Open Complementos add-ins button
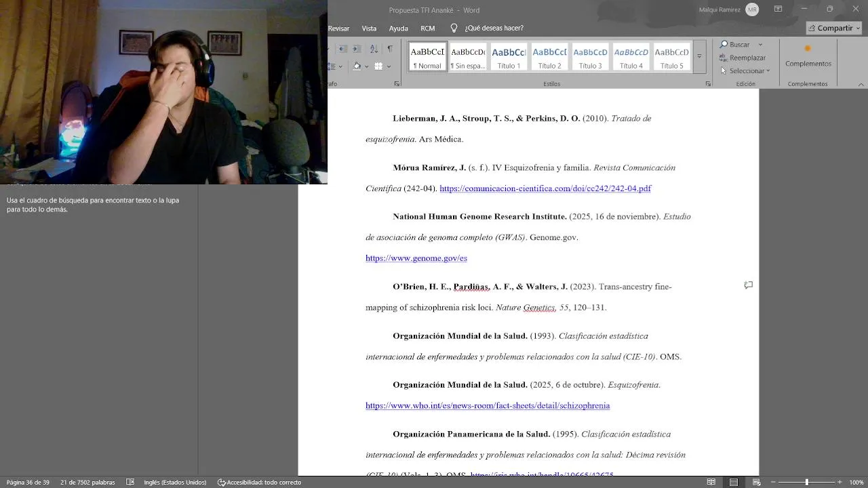The height and width of the screenshot is (488, 868). 808,56
